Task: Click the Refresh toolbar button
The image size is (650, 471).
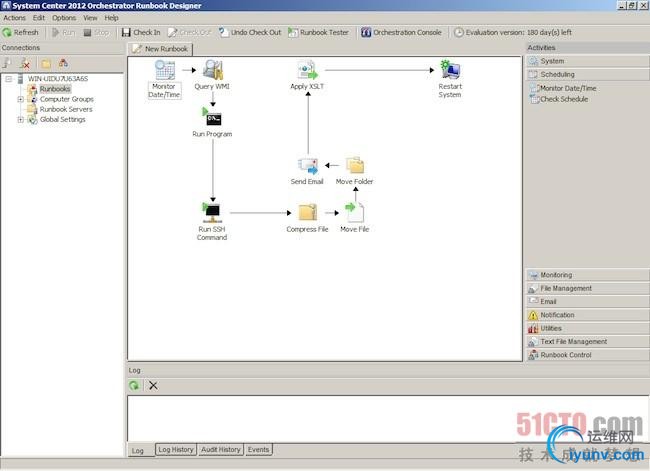Action: [x=20, y=32]
